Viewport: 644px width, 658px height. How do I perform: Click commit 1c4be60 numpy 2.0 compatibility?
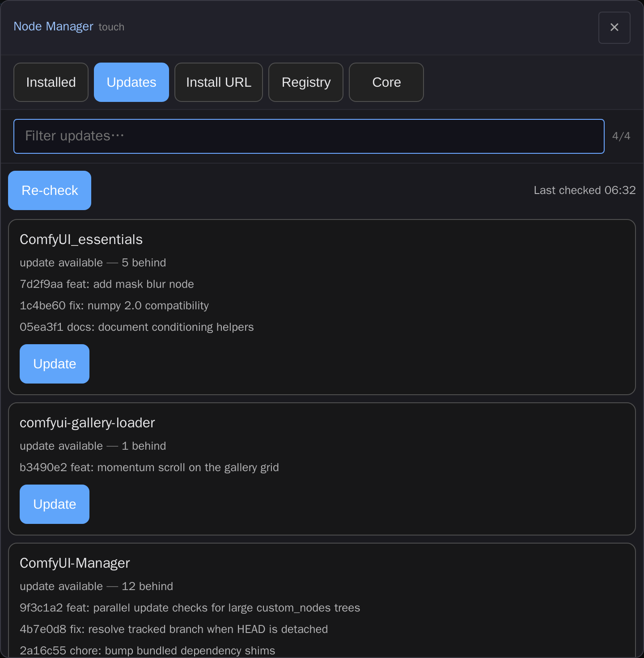click(114, 306)
